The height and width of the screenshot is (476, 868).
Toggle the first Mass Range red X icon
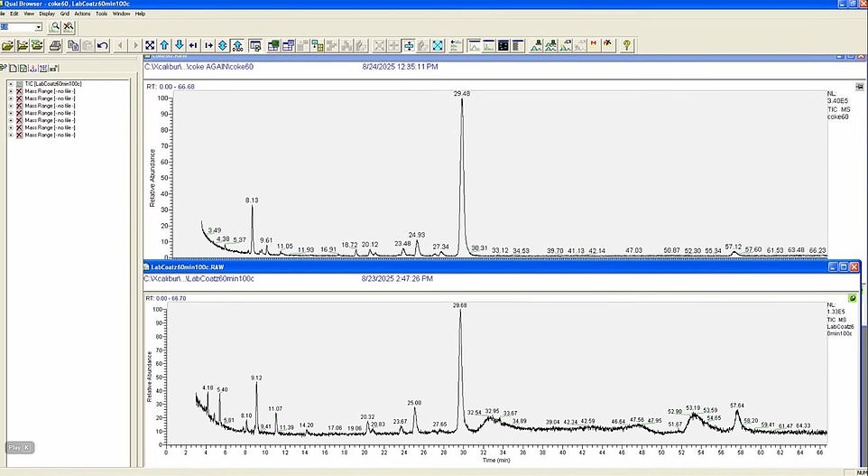click(x=19, y=91)
